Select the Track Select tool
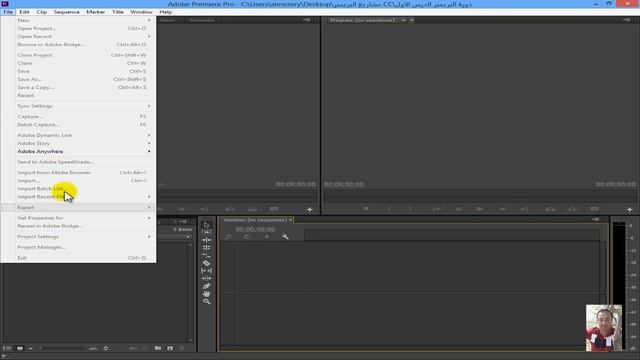The height and width of the screenshot is (360, 640). pos(207,232)
